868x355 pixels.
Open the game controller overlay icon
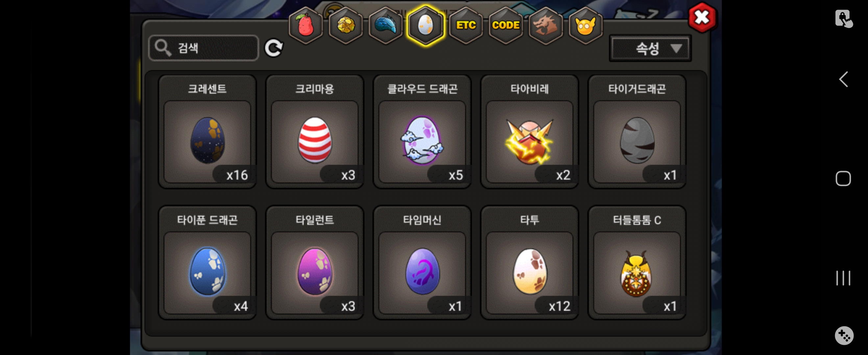pyautogui.click(x=844, y=336)
